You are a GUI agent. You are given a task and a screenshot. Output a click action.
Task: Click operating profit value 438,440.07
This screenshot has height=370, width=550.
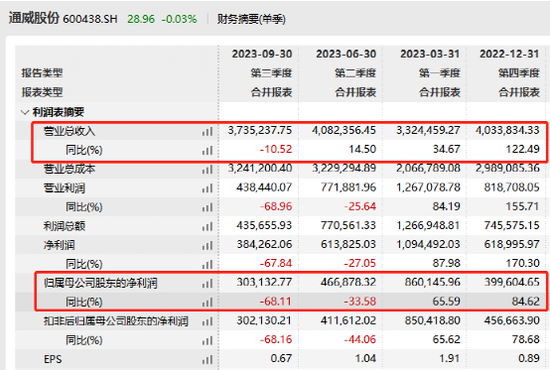pyautogui.click(x=264, y=187)
